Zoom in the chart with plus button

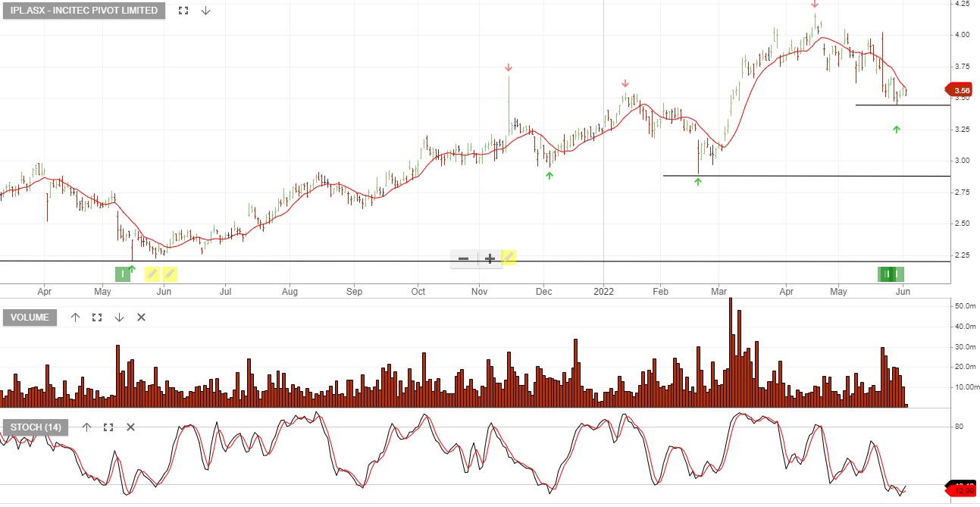[490, 258]
